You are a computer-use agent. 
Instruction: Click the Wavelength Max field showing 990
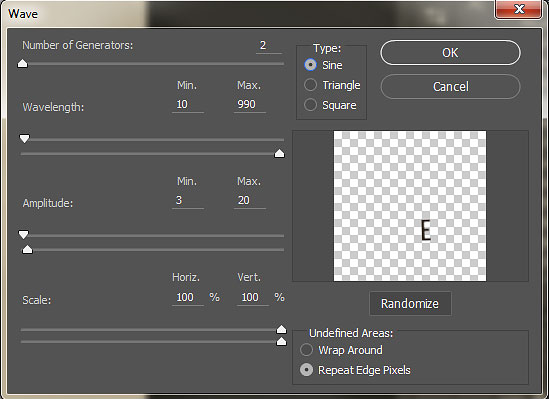pos(250,104)
